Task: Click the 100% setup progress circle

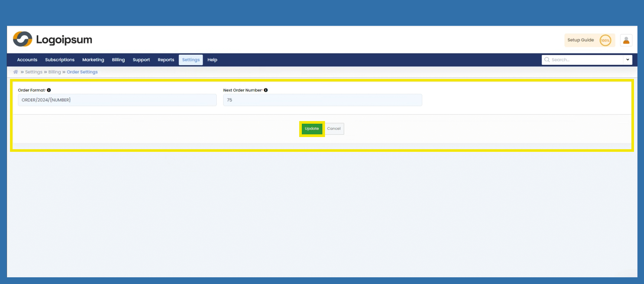Action: tap(605, 40)
